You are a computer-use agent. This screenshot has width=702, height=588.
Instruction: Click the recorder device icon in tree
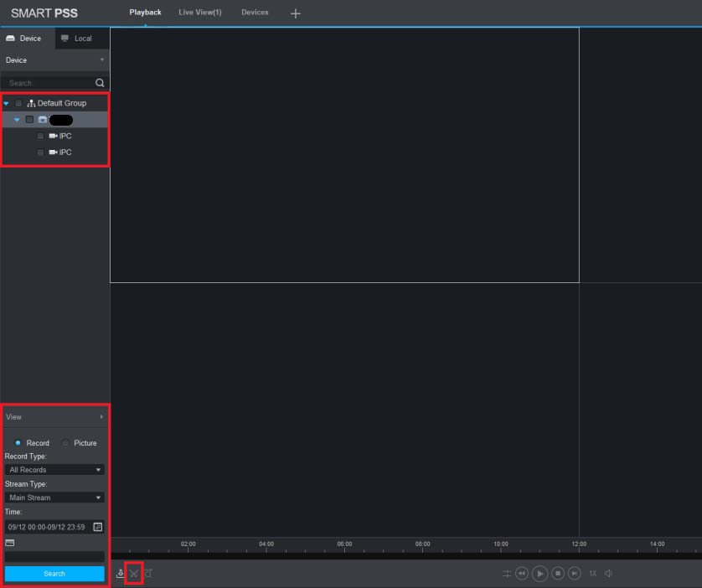click(43, 120)
